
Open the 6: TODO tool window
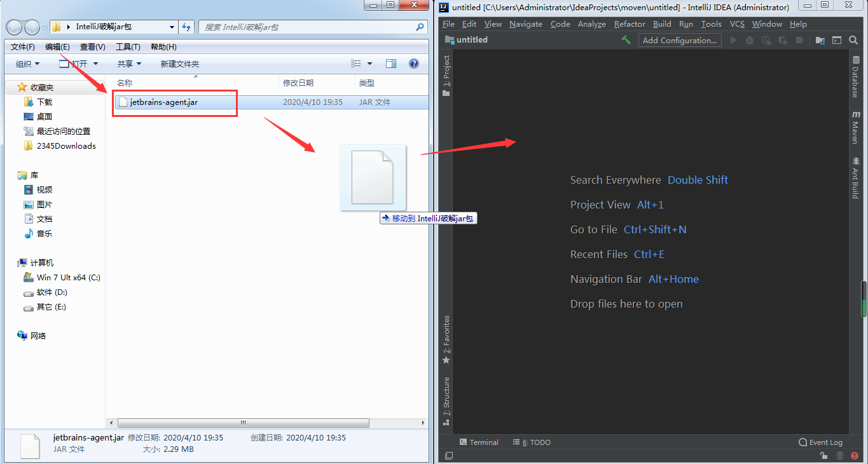point(532,442)
